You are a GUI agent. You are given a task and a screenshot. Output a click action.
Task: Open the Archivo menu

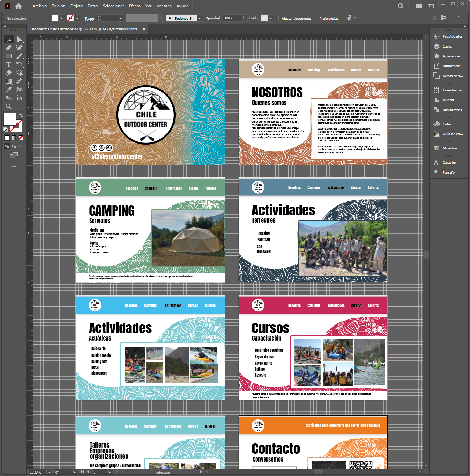click(x=40, y=6)
